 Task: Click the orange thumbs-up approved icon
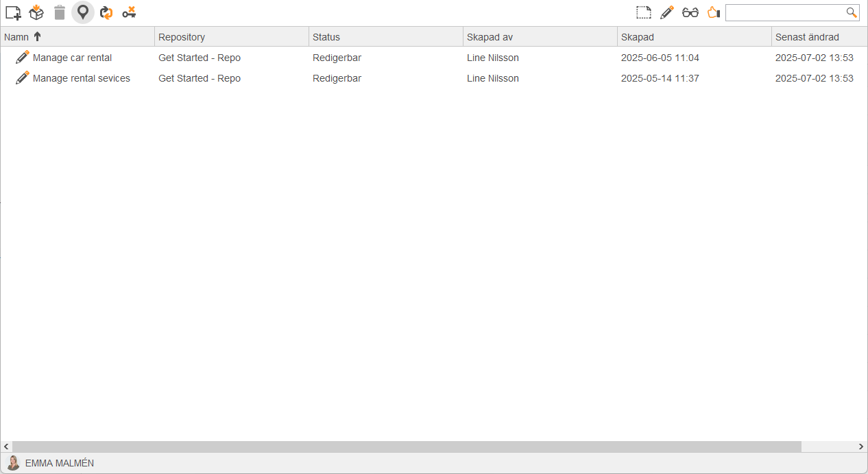[x=714, y=12]
